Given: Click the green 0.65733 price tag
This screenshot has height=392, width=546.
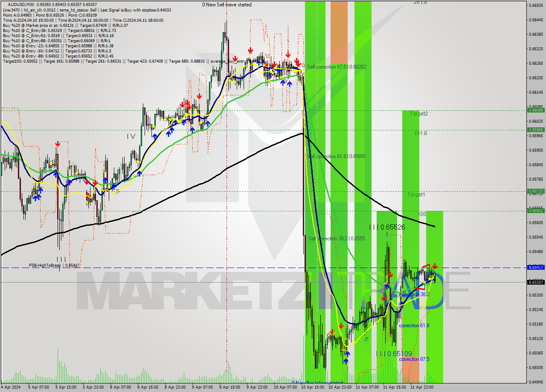Looking at the screenshot, I should click(x=536, y=191).
